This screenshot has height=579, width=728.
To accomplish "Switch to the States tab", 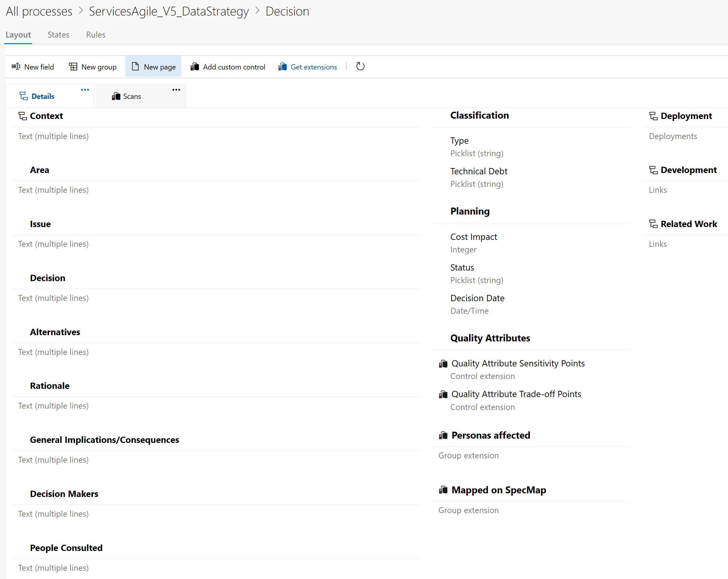I will 58,35.
